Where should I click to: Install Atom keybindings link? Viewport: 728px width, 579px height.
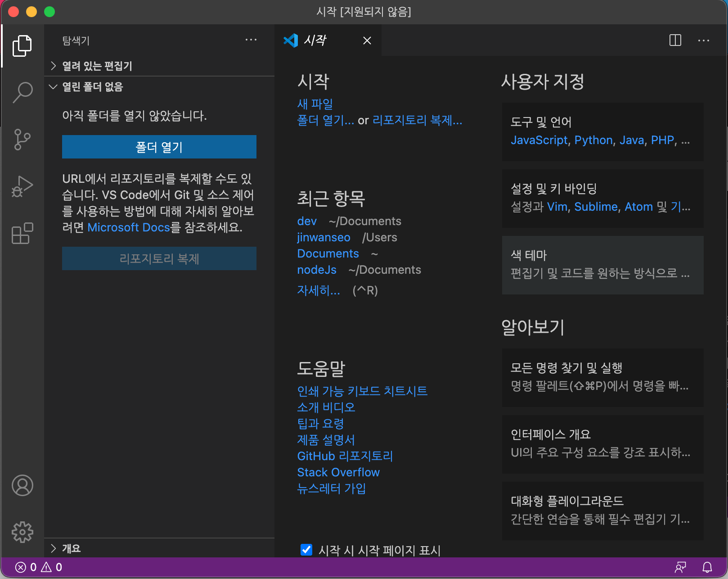tap(638, 207)
